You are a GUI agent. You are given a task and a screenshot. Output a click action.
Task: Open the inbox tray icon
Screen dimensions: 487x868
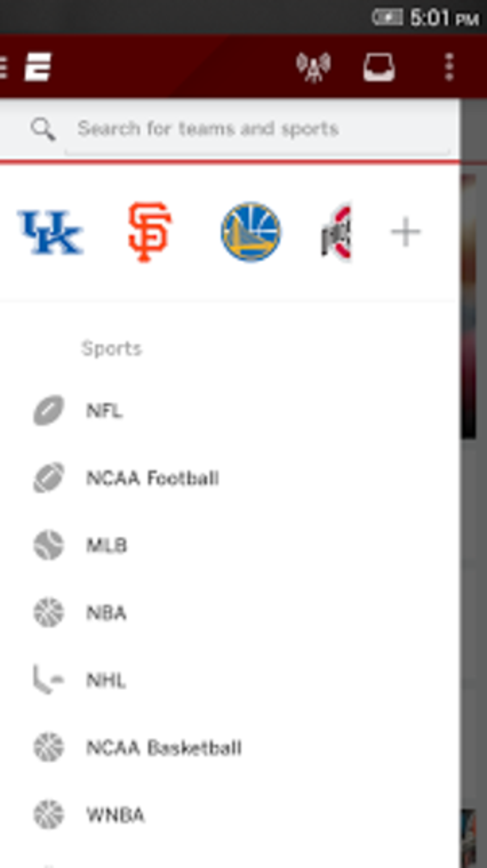click(x=379, y=67)
